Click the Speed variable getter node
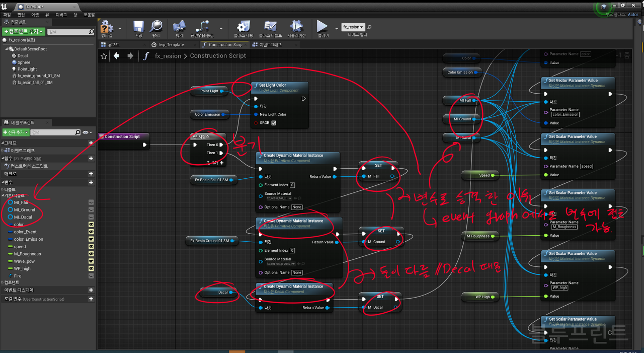644x353 pixels. [x=480, y=175]
